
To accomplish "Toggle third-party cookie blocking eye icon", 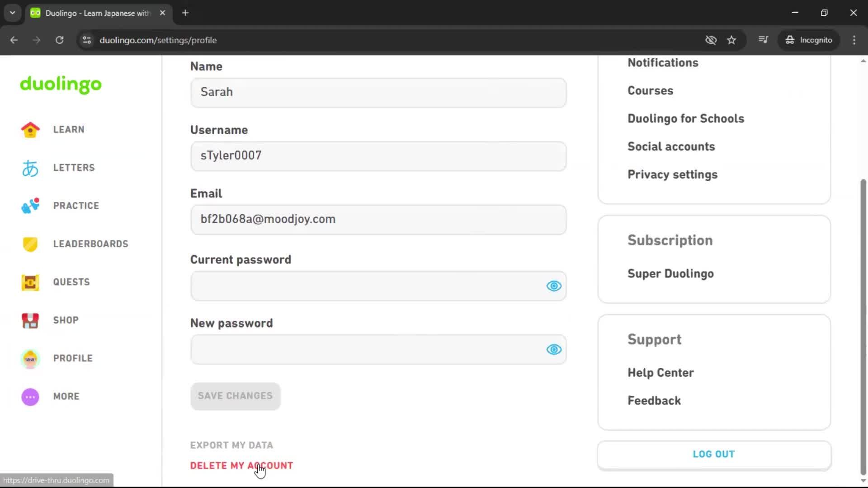I will coord(711,40).
